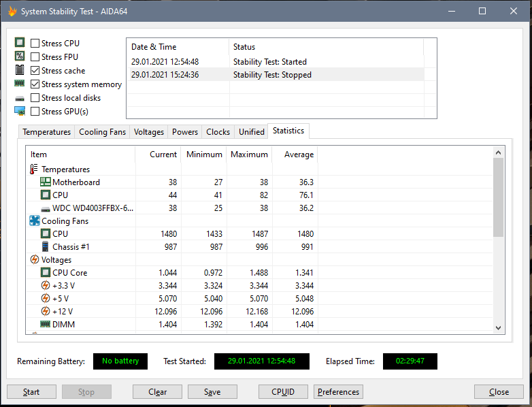The image size is (532, 407).
Task: Click the +12 V maximum value 12.168
Action: pos(257,311)
